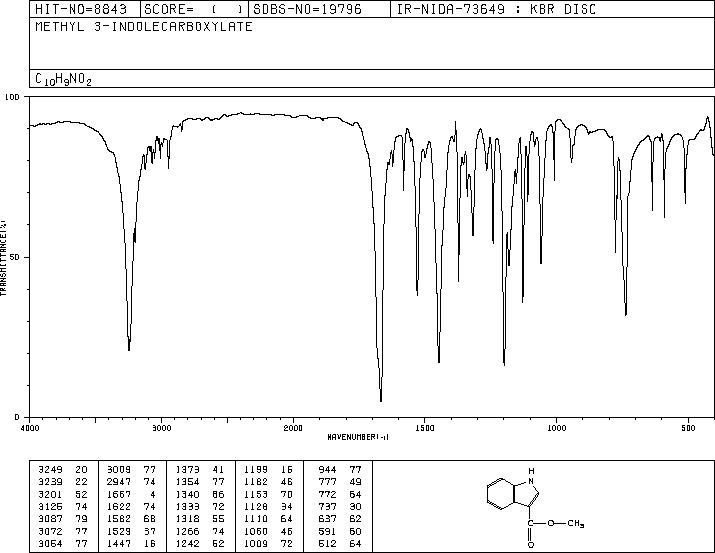Screen dimensions: 715x553
Task: Click the C10H9NO2 molecular formula
Action: click(x=63, y=80)
